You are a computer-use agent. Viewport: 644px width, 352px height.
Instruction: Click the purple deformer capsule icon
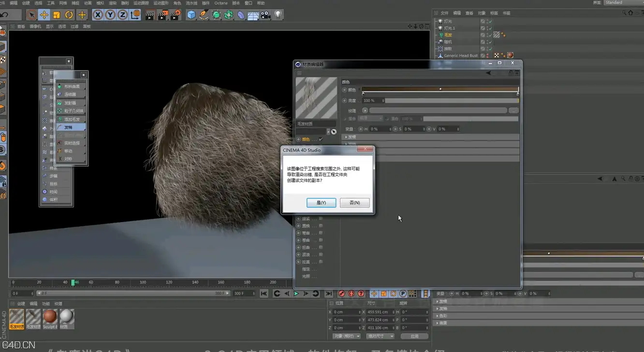click(241, 15)
